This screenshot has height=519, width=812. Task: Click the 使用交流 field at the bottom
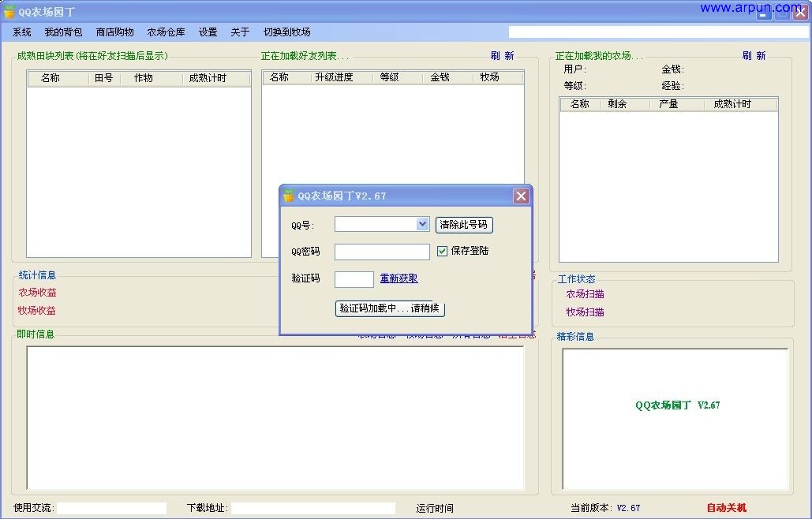[112, 508]
